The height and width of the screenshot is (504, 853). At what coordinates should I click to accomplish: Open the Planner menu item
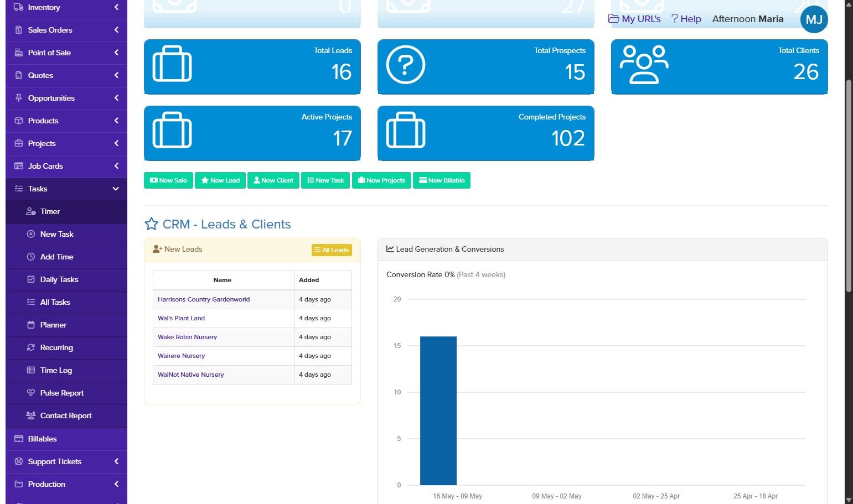[66, 325]
